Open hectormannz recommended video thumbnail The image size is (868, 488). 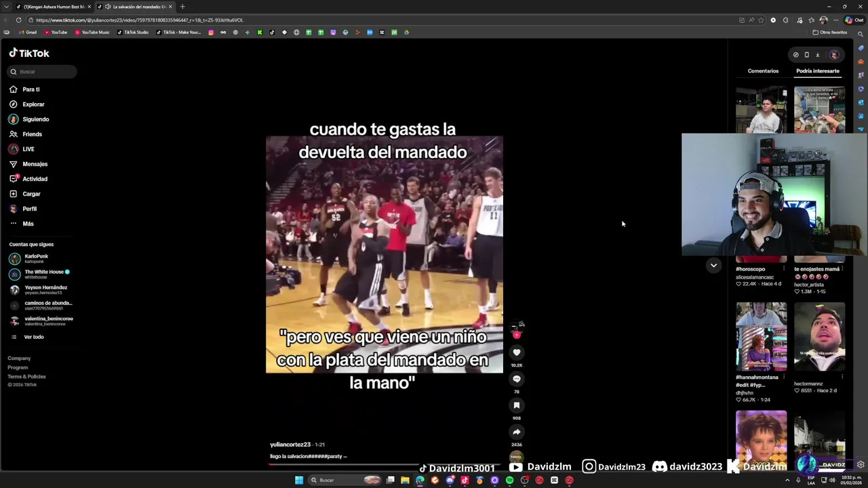820,336
